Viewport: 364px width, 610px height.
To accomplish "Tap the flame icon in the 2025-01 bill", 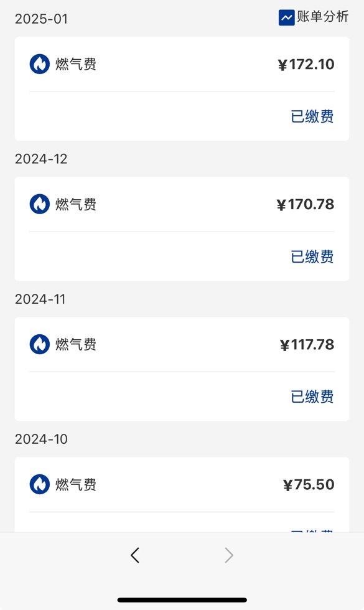I will [x=40, y=63].
